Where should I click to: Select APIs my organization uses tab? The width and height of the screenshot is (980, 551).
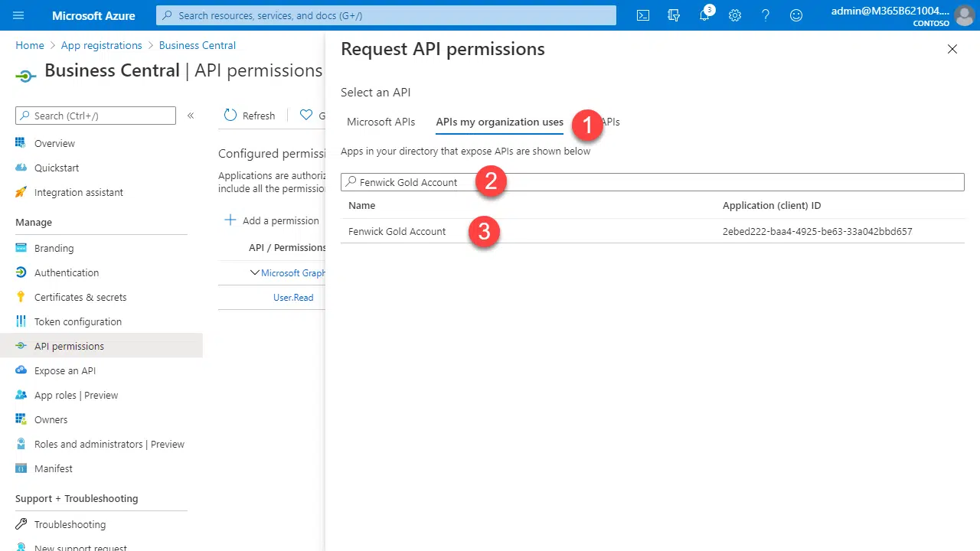point(499,122)
